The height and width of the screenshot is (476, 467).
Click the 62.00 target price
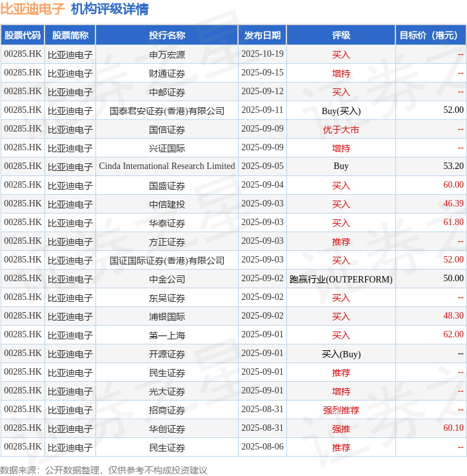453,335
